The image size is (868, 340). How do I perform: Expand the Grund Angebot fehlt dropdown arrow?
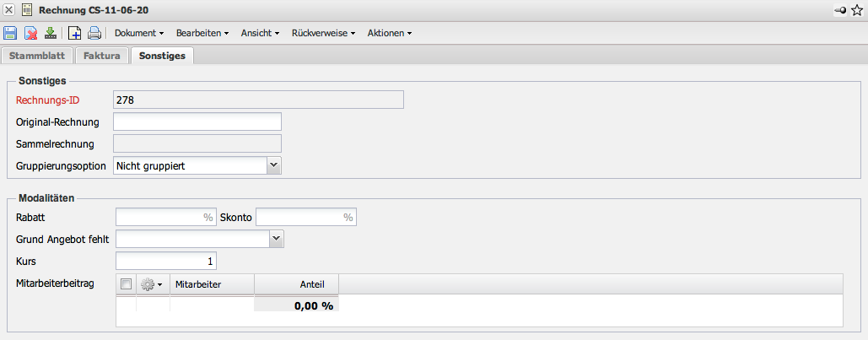277,240
